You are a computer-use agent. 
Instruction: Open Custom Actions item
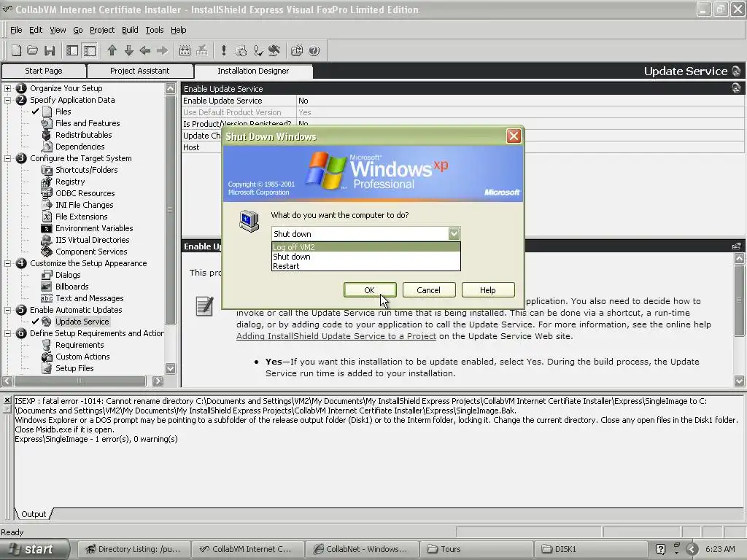coord(82,357)
